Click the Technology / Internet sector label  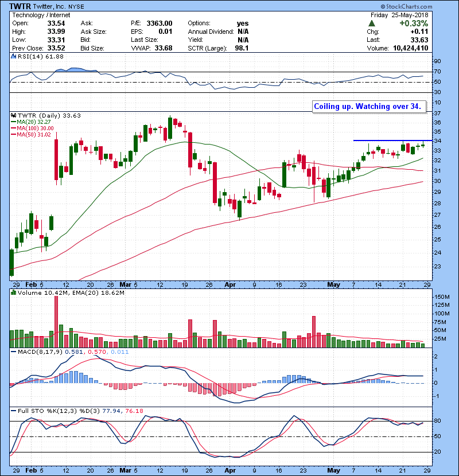click(x=34, y=15)
